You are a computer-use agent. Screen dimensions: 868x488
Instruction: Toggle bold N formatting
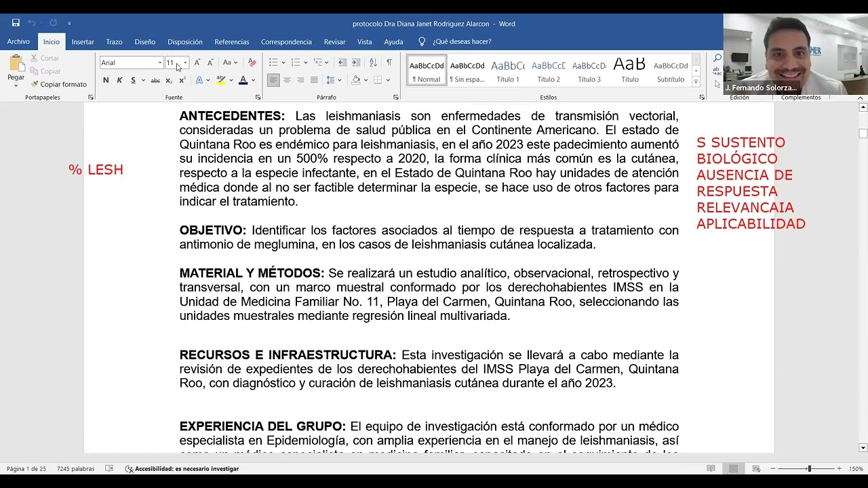[x=106, y=80]
